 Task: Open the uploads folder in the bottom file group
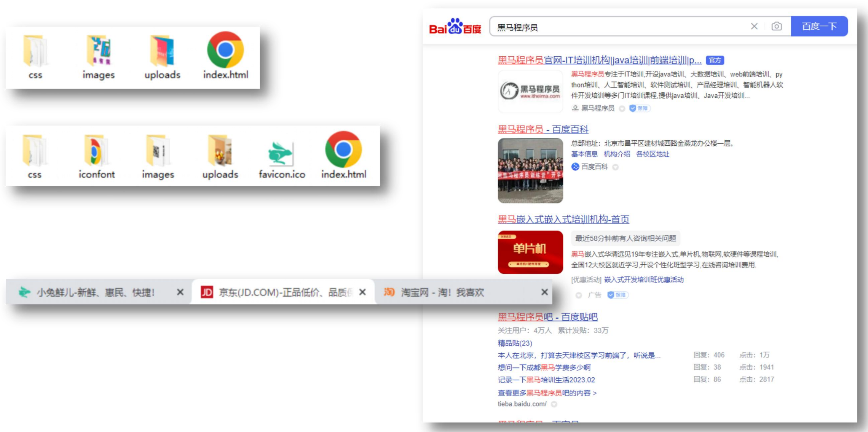220,153
